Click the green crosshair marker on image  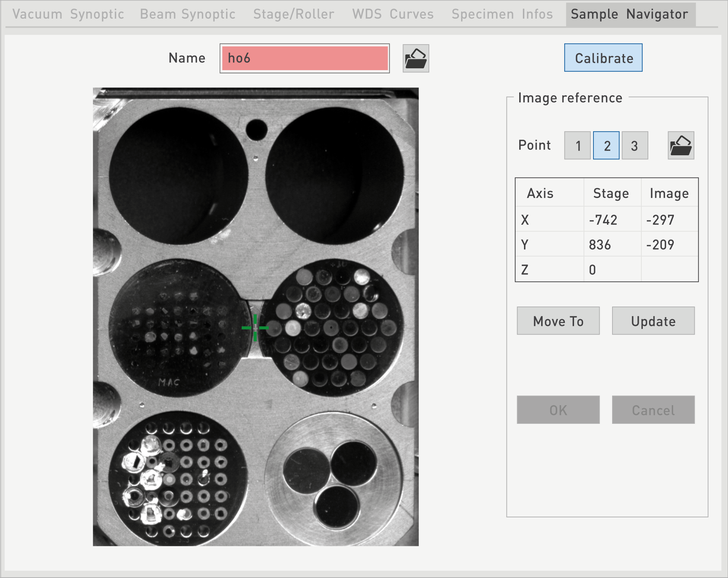click(x=255, y=328)
